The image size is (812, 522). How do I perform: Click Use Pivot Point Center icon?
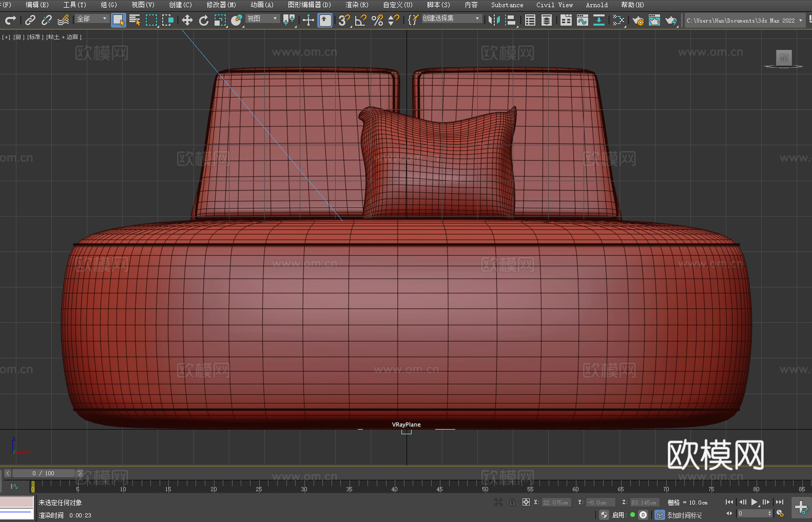[289, 20]
